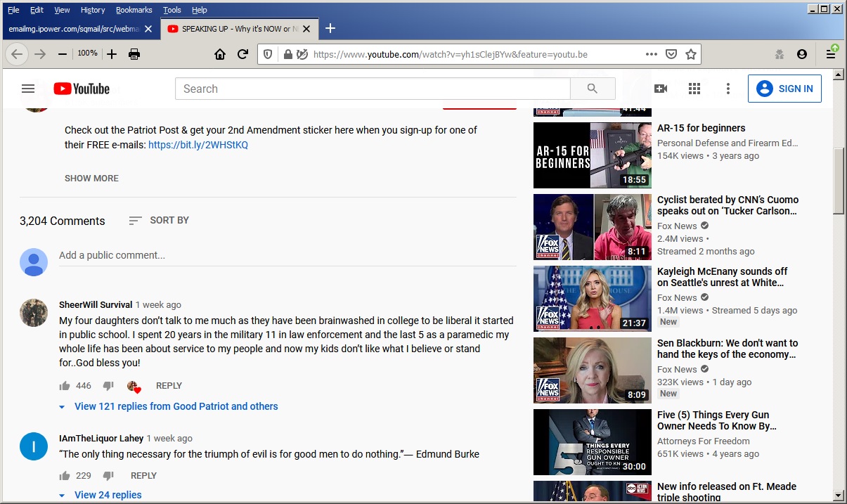Image resolution: width=847 pixels, height=504 pixels.
Task: Click the search magnifier button
Action: (x=593, y=89)
